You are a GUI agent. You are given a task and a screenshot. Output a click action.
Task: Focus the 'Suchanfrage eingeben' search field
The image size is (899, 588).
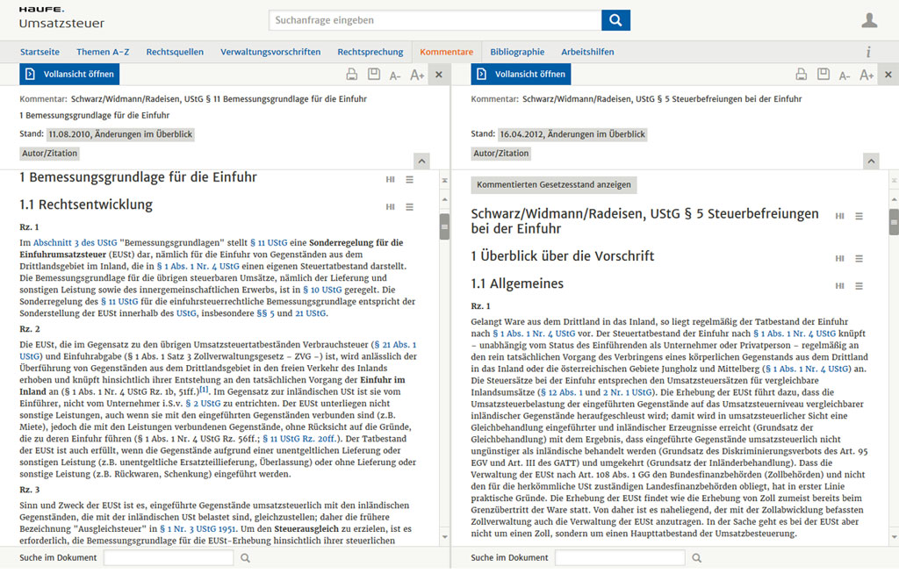tap(435, 20)
